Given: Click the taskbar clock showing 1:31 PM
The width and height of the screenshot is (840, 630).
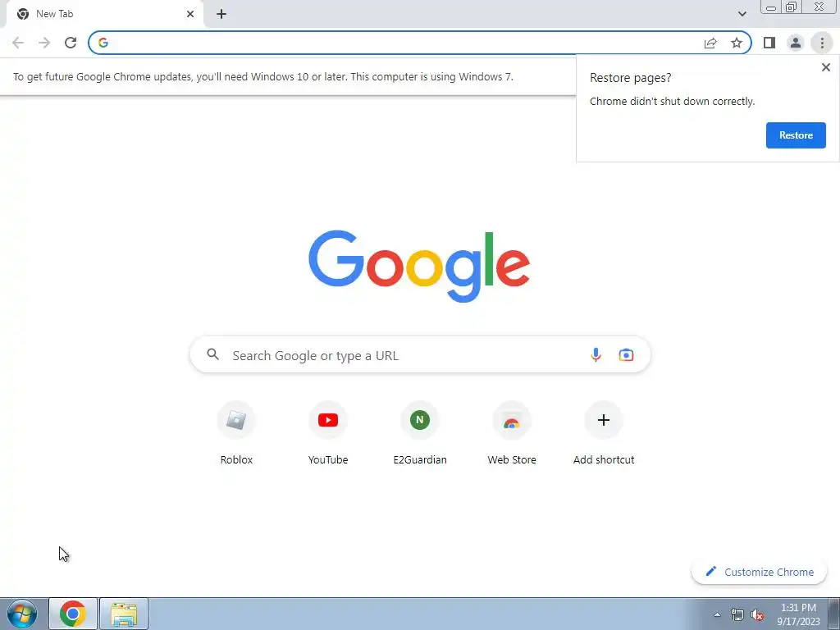Looking at the screenshot, I should pos(798,614).
